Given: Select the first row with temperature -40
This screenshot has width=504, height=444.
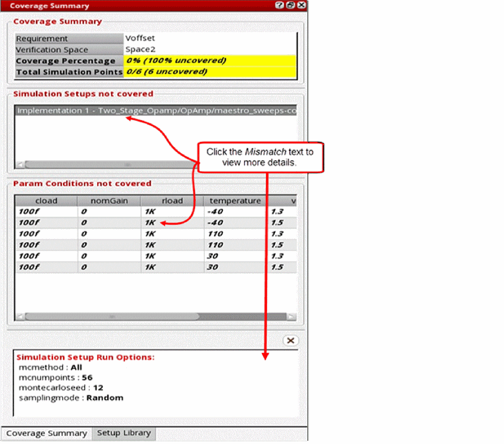Looking at the screenshot, I should click(156, 212).
